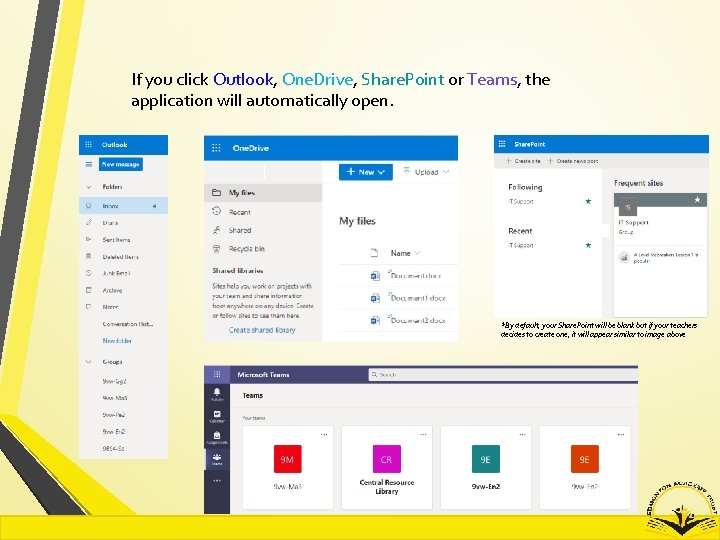Open the Upload dropdown in OneDrive
The width and height of the screenshot is (720, 540).
(x=426, y=172)
